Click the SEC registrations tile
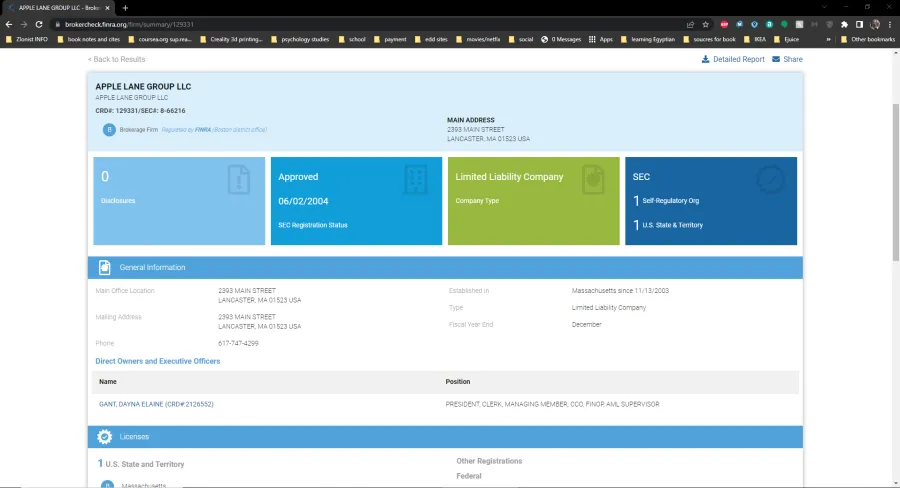 [x=711, y=201]
